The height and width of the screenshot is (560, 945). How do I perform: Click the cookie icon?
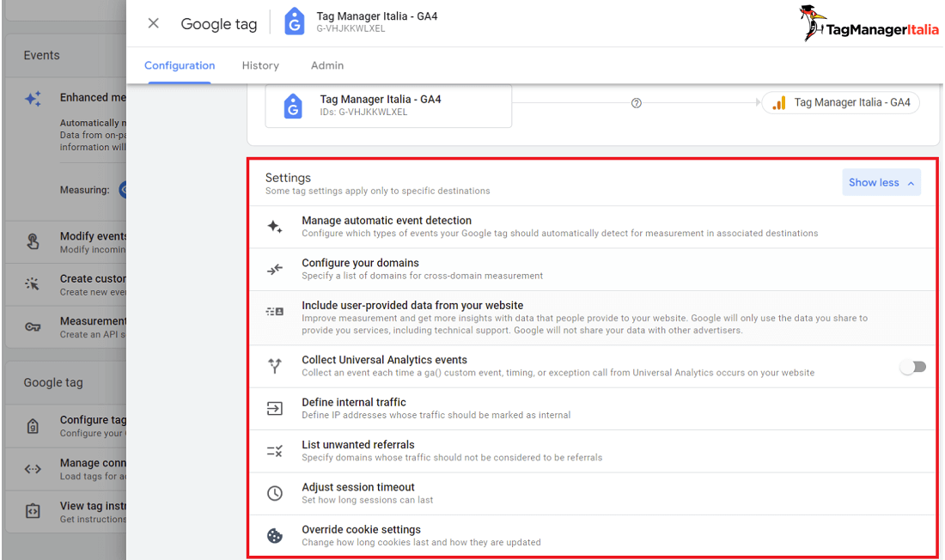point(275,535)
